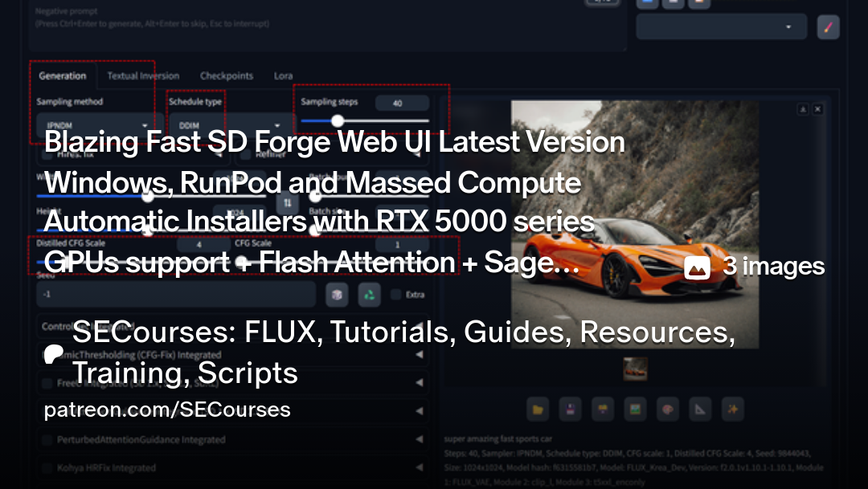868x489 pixels.
Task: Reuse last seed with recycle icon
Action: point(369,295)
